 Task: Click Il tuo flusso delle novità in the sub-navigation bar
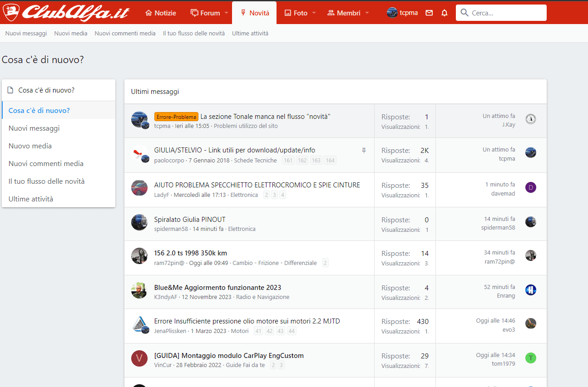(194, 34)
